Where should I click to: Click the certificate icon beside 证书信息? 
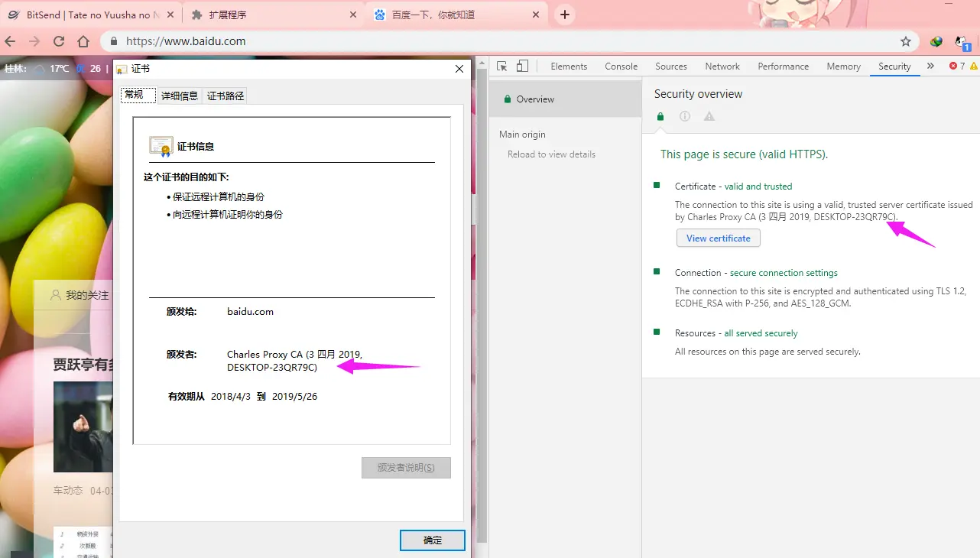pos(161,147)
